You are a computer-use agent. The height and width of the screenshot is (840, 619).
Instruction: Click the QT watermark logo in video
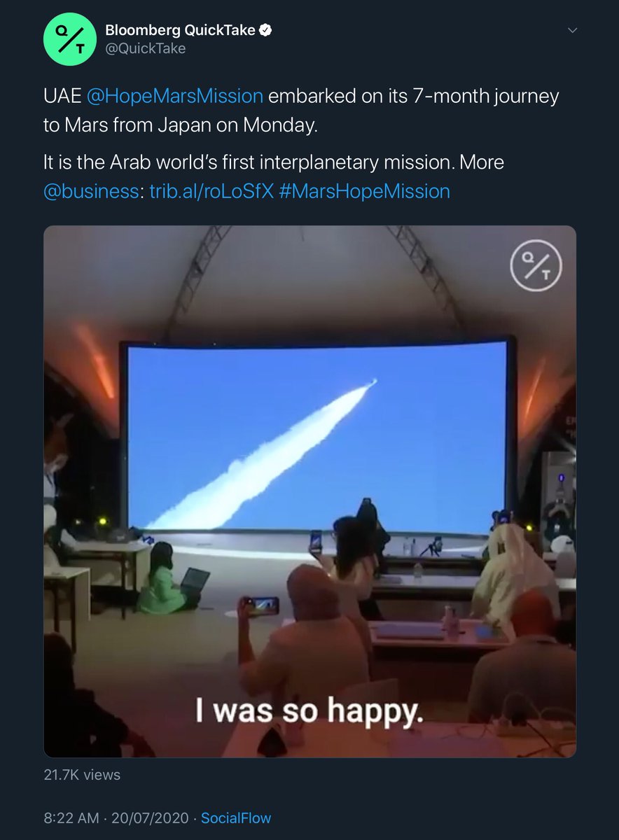click(536, 267)
